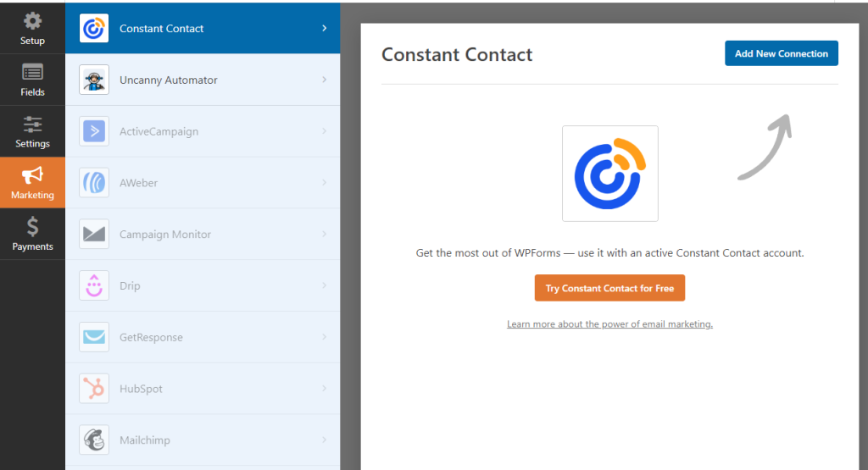
Task: Click the Uncanny Automator robot icon
Action: point(94,80)
